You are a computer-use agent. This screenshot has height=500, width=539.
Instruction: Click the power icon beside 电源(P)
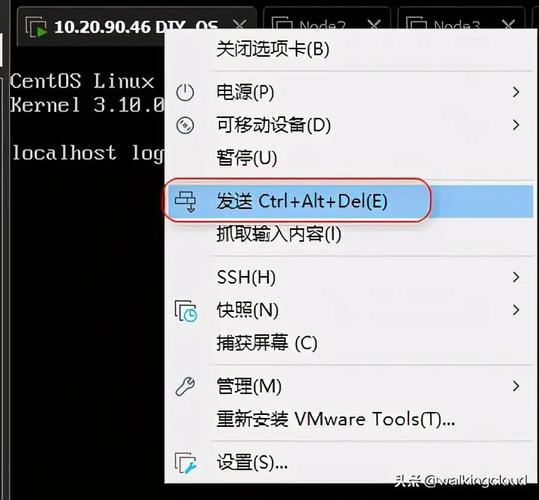point(185,92)
